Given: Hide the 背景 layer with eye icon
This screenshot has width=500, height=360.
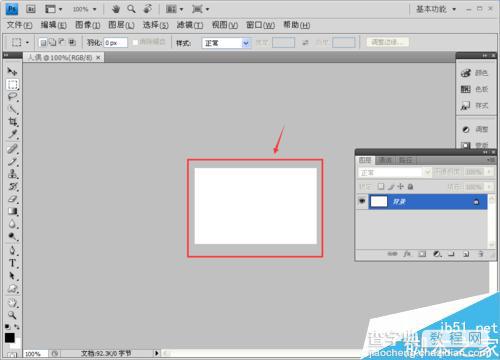Looking at the screenshot, I should (362, 201).
